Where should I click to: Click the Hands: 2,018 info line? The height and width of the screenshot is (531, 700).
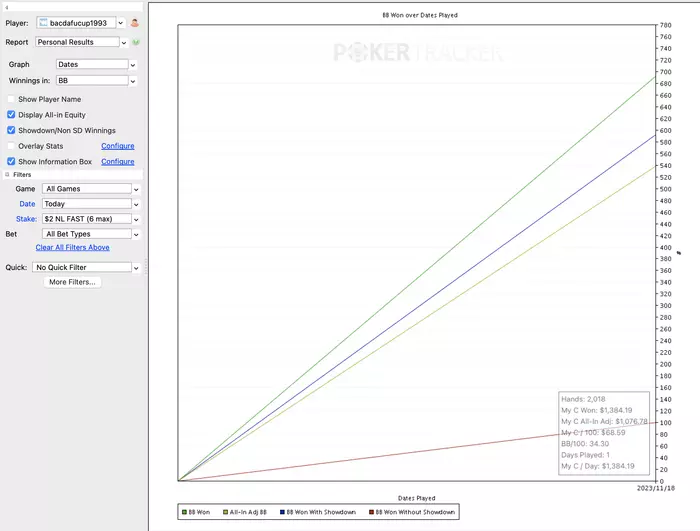click(x=583, y=399)
